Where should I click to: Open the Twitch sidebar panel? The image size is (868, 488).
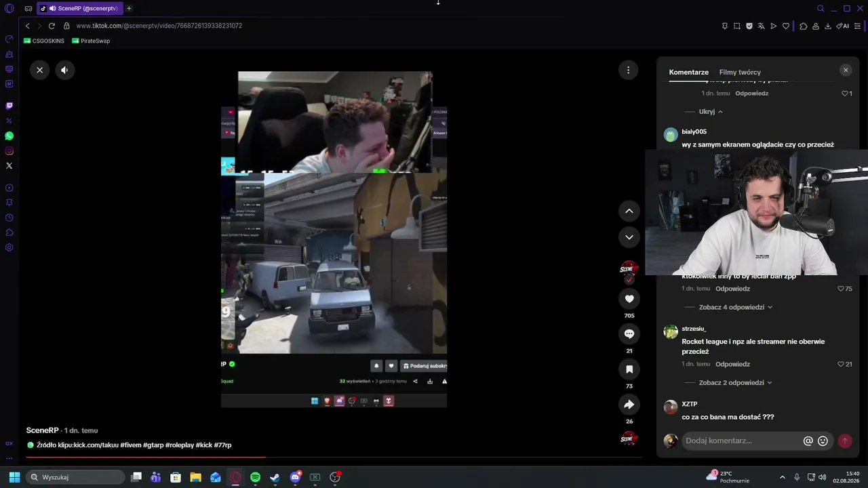(x=9, y=106)
